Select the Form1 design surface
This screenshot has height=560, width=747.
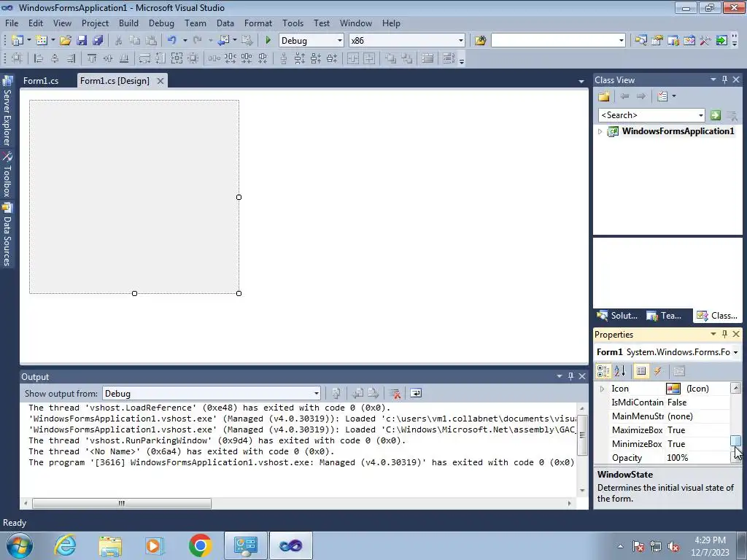[x=134, y=197]
